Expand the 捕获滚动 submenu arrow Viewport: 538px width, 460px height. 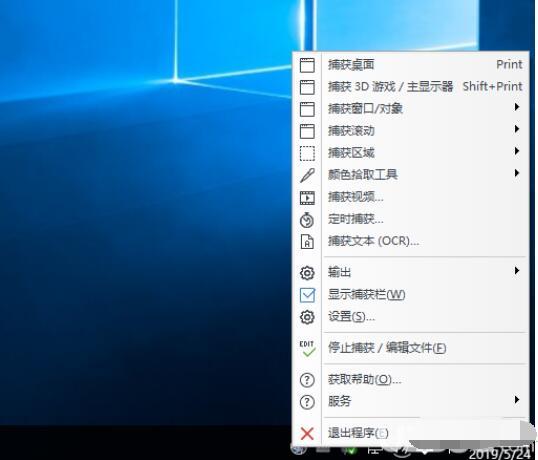(517, 129)
